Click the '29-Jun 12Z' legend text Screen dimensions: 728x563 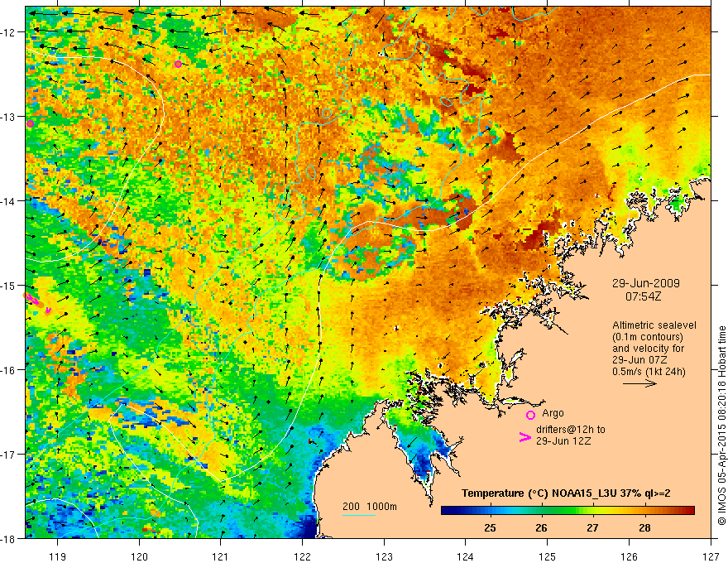(x=563, y=441)
